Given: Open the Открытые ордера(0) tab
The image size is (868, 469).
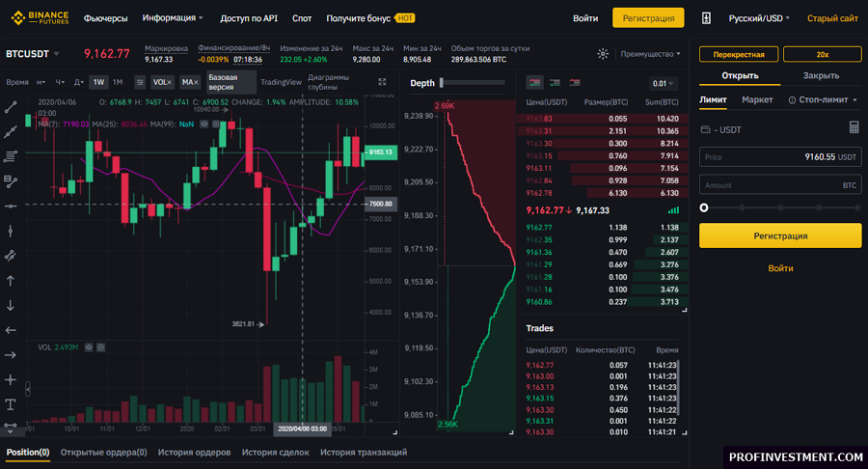Looking at the screenshot, I should click(x=103, y=452).
